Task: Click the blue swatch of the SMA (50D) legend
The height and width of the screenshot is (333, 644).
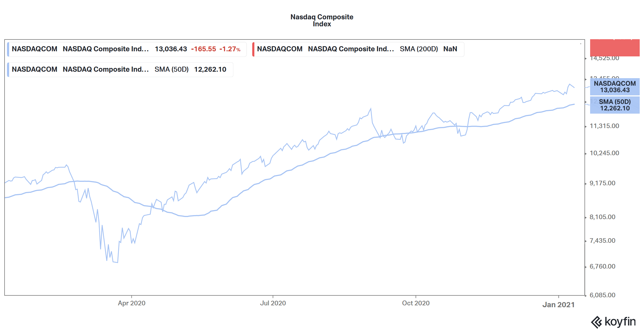Action: 8,70
